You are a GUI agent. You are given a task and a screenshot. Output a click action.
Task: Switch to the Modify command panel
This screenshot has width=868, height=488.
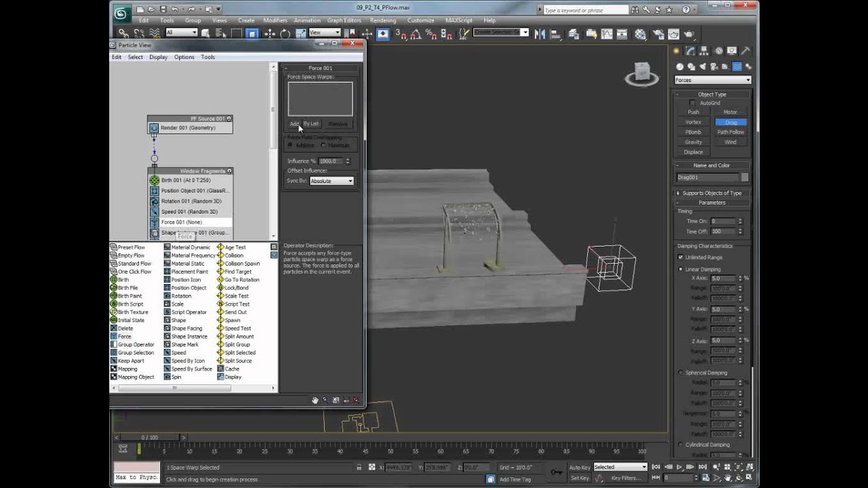coord(690,51)
